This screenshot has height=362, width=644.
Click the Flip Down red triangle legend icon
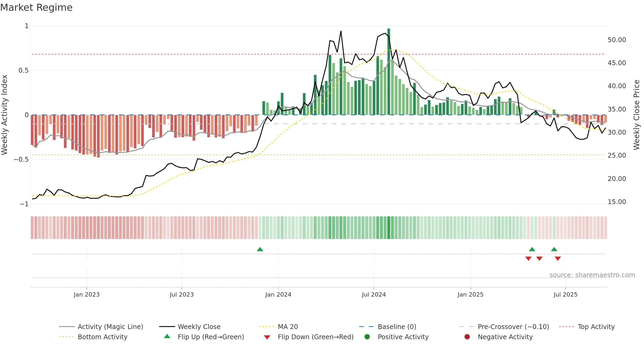267,337
